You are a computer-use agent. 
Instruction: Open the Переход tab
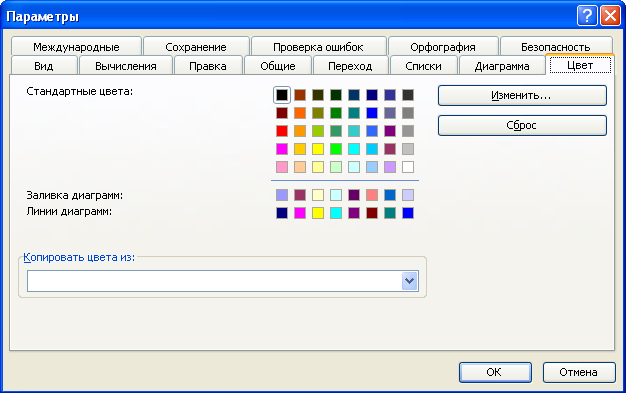click(350, 66)
